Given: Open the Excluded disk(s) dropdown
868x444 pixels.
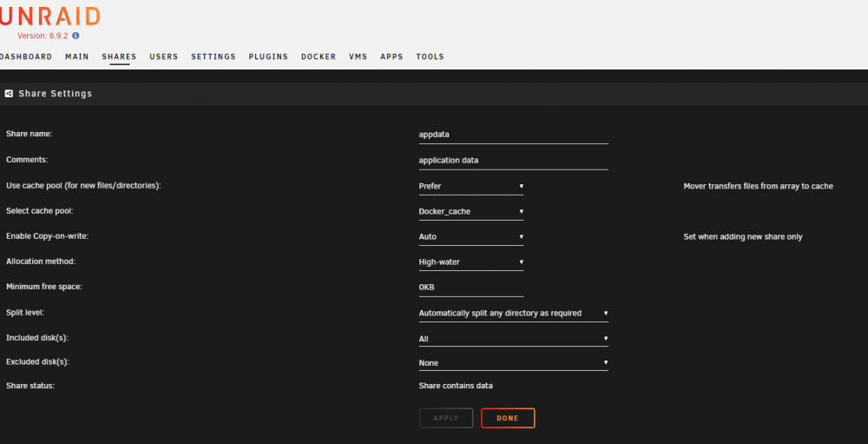Looking at the screenshot, I should (513, 363).
